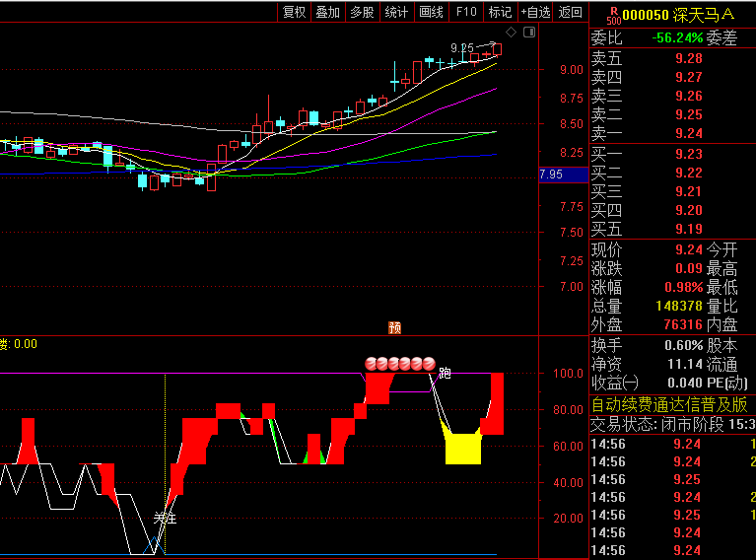Click the 买二 price 9.22
The height and width of the screenshot is (560, 756).
[x=689, y=173]
